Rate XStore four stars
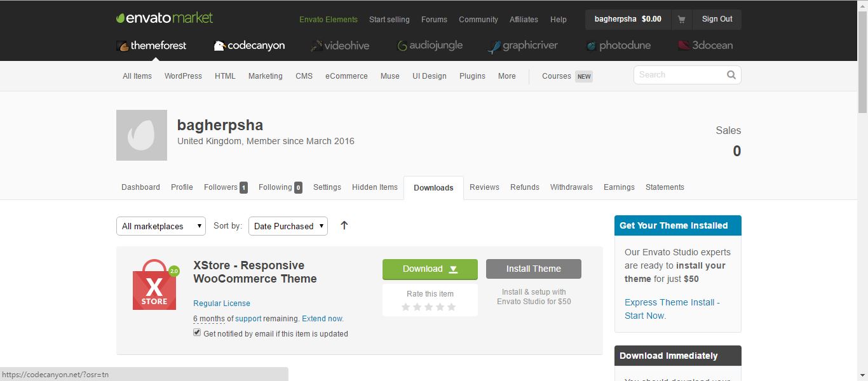 pos(440,307)
